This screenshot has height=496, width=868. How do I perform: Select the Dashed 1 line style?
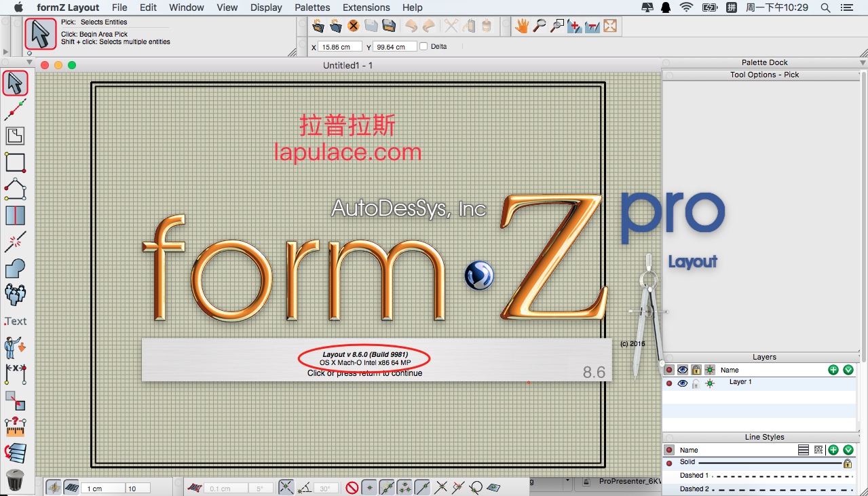click(694, 476)
